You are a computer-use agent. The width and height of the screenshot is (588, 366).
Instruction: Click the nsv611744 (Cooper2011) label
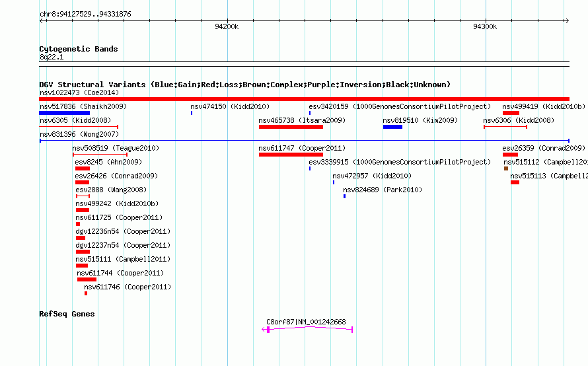(x=120, y=273)
